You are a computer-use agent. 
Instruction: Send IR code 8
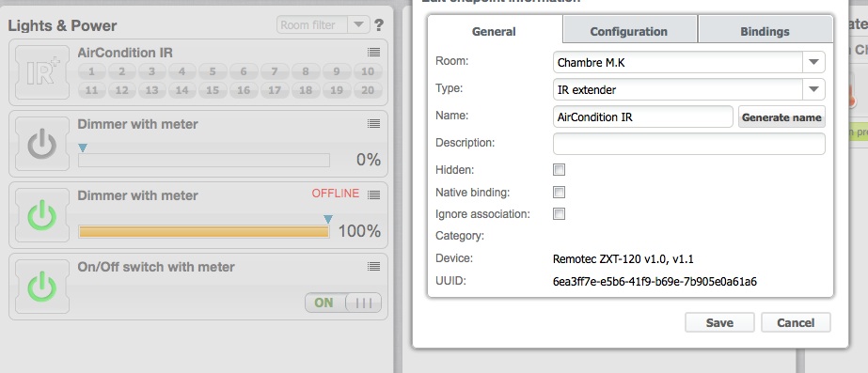tap(306, 71)
